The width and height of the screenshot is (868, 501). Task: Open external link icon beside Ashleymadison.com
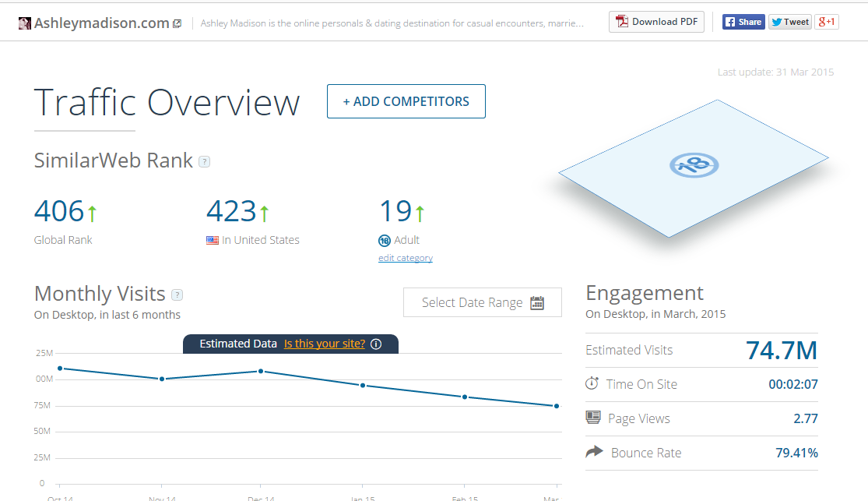click(x=177, y=24)
